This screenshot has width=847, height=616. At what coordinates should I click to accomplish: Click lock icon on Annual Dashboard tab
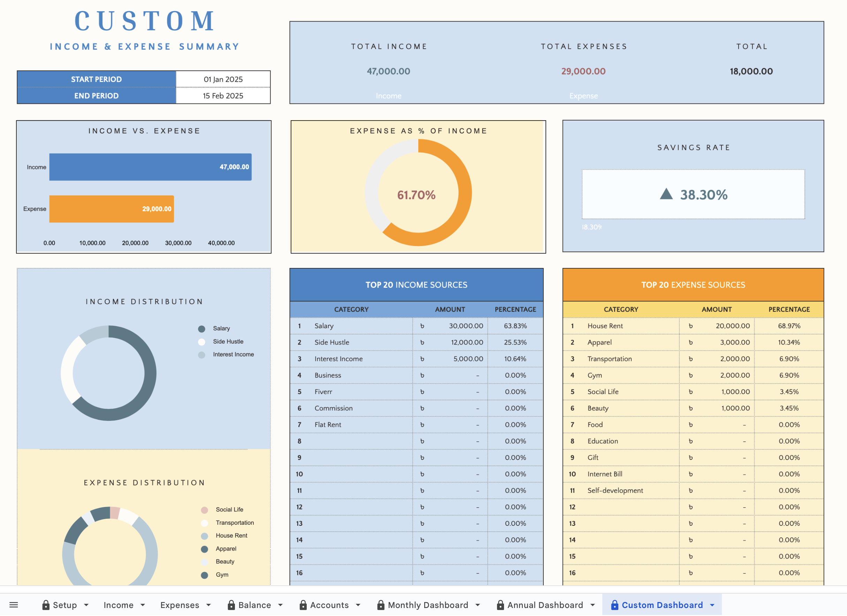(x=501, y=605)
